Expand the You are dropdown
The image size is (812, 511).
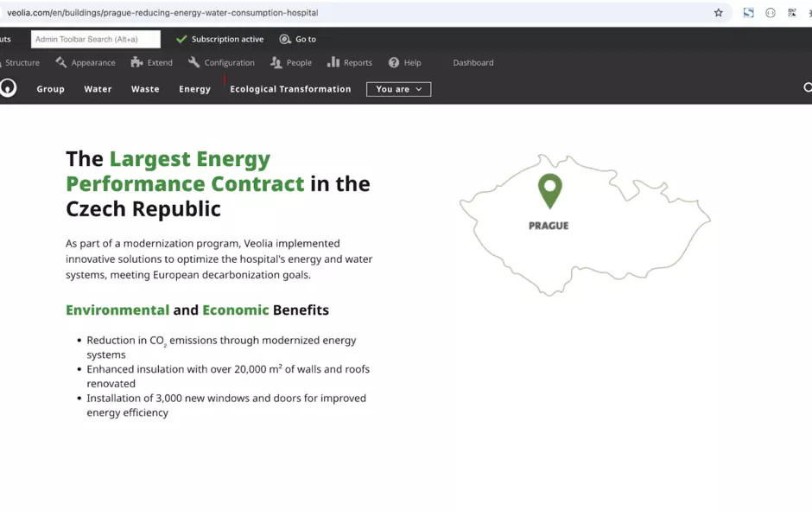[398, 89]
